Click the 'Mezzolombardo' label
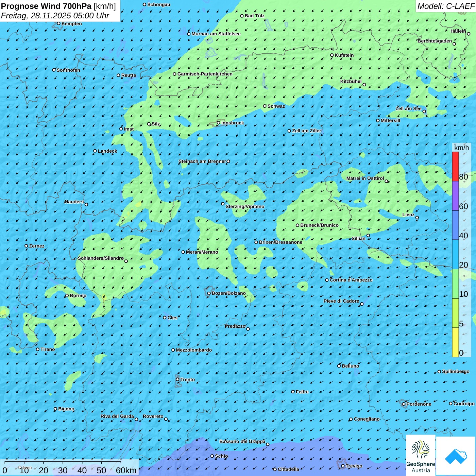 coord(194,350)
